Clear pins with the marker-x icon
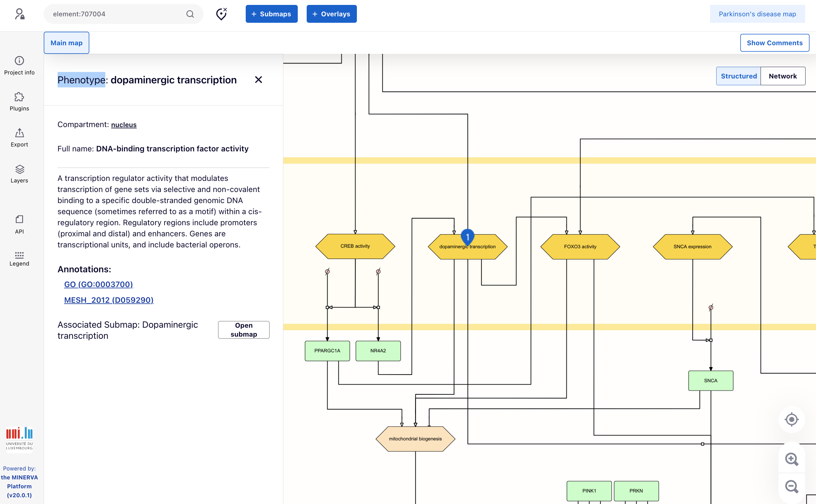The image size is (816, 504). (221, 14)
